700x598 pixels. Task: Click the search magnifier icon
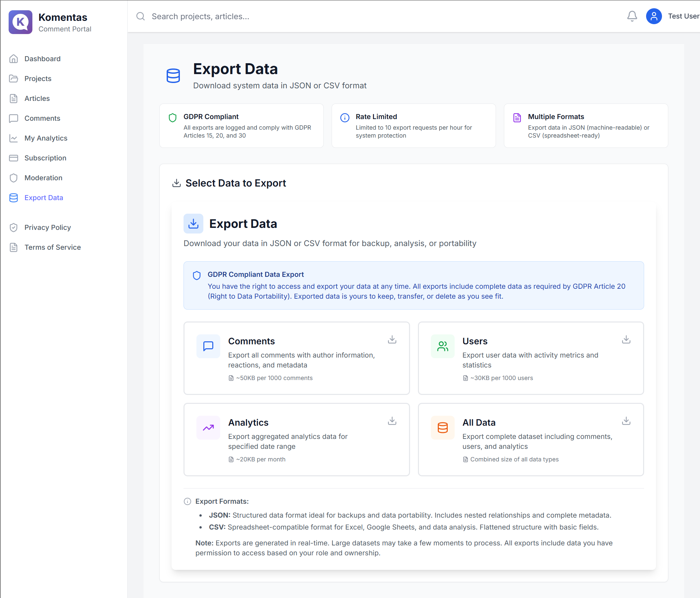141,16
